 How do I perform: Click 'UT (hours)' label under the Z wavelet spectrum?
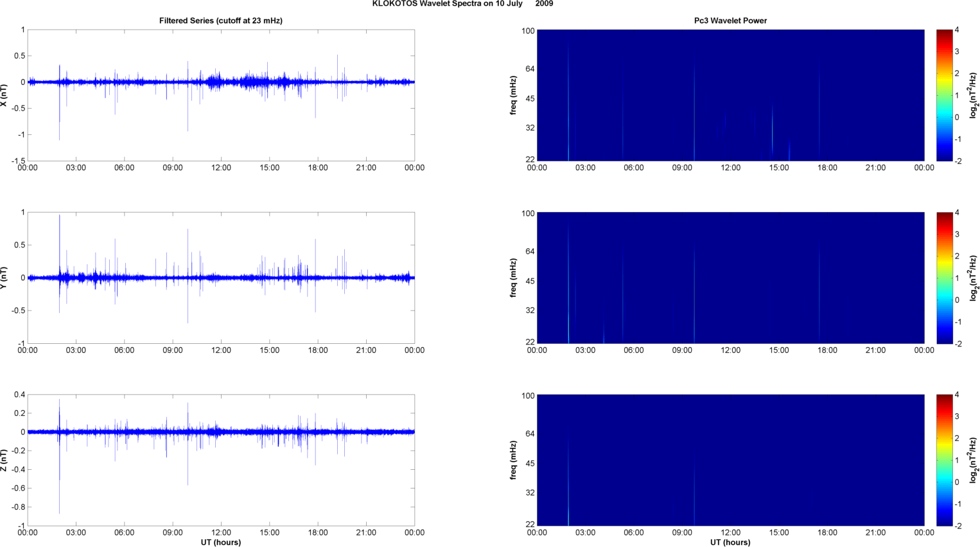click(731, 543)
